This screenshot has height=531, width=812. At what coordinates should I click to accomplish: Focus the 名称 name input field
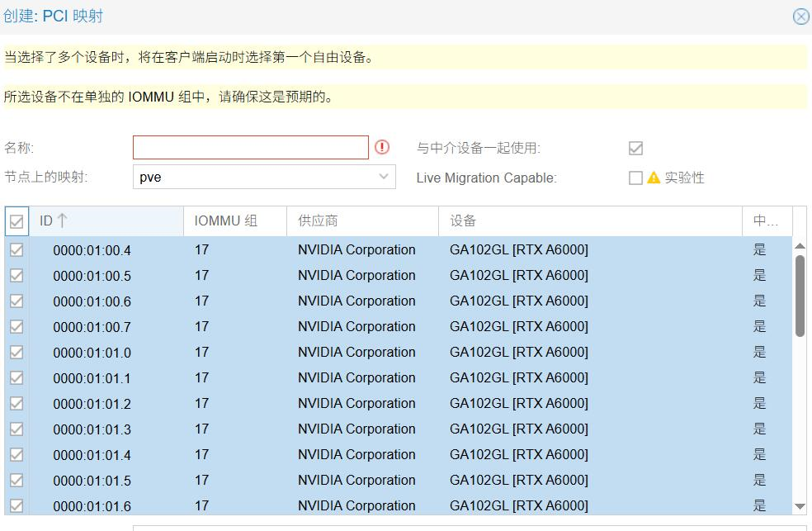251,148
